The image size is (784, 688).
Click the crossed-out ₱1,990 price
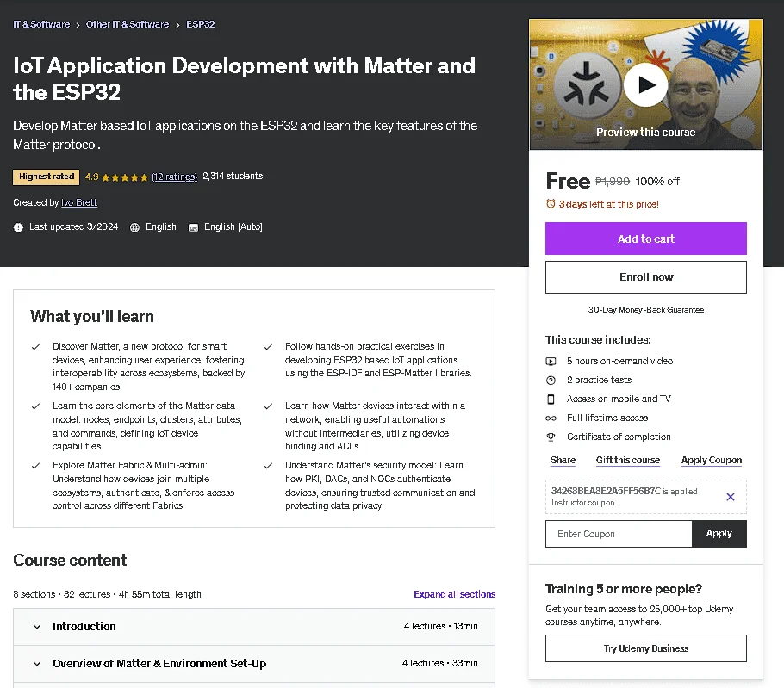point(613,181)
